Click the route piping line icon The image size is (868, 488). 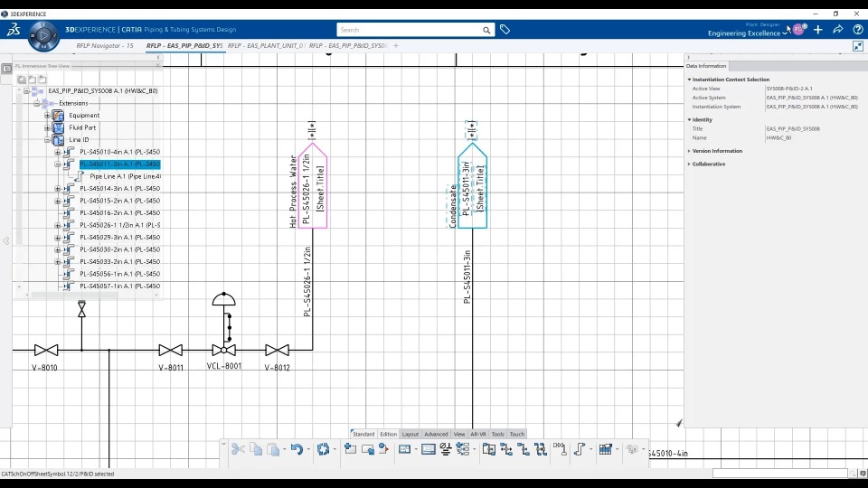pyautogui.click(x=579, y=449)
